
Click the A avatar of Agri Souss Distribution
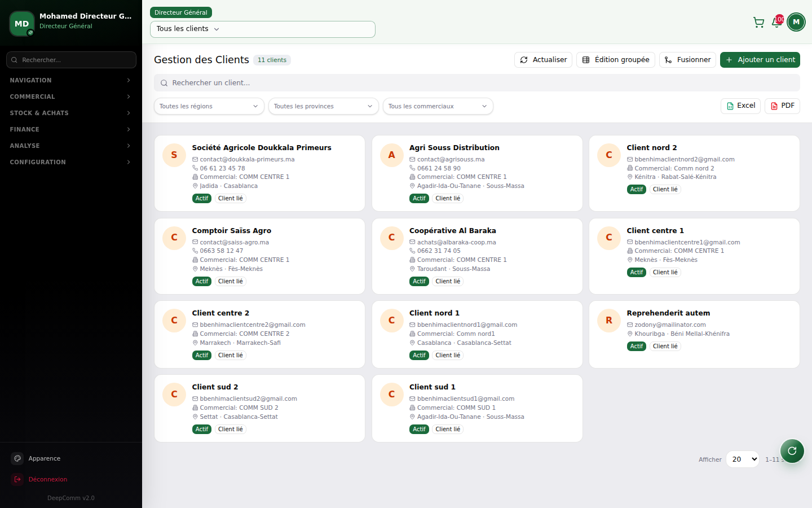391,155
